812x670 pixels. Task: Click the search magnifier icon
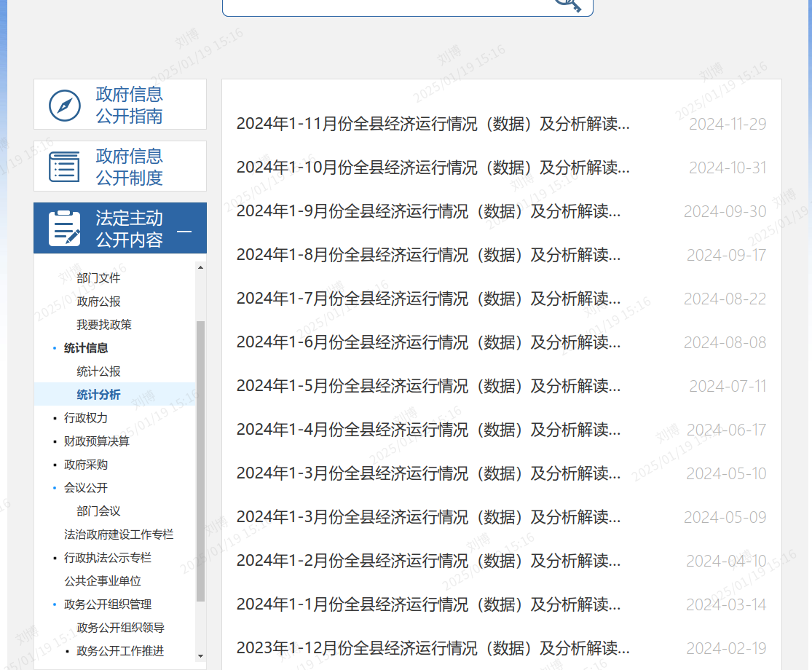point(568,5)
